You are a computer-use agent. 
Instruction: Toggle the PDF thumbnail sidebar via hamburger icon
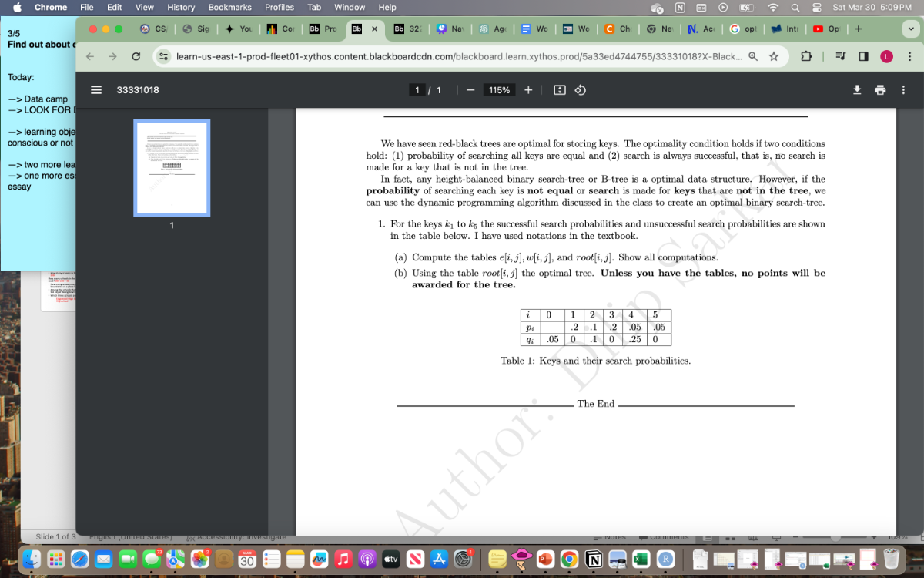pyautogui.click(x=95, y=90)
